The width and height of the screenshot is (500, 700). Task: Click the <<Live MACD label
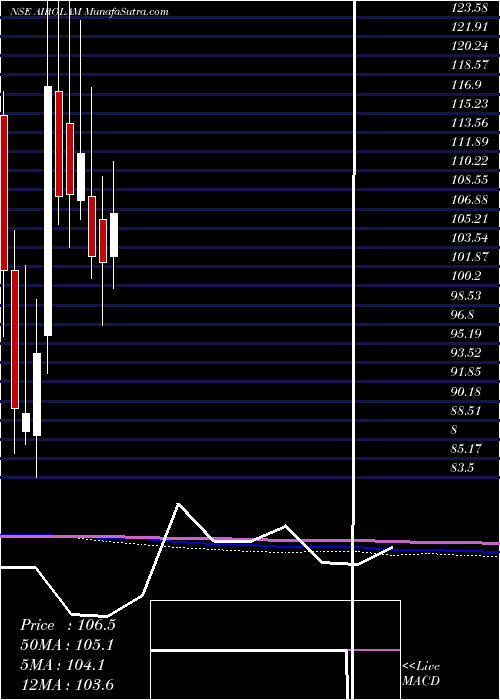(x=421, y=674)
